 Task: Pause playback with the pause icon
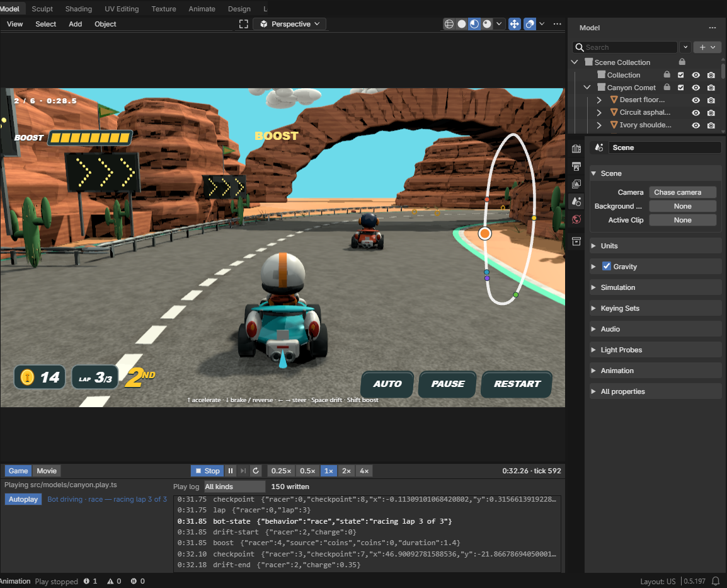tap(231, 471)
